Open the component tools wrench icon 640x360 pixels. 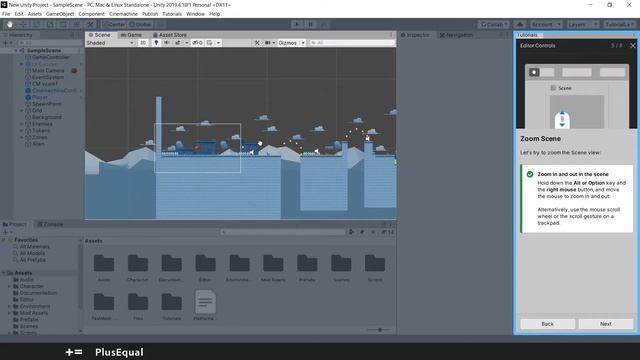point(257,43)
